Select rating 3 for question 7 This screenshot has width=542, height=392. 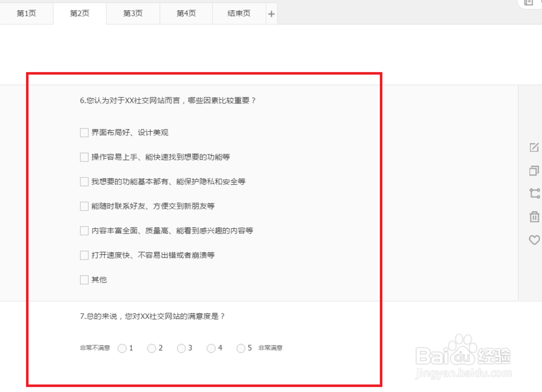181,348
